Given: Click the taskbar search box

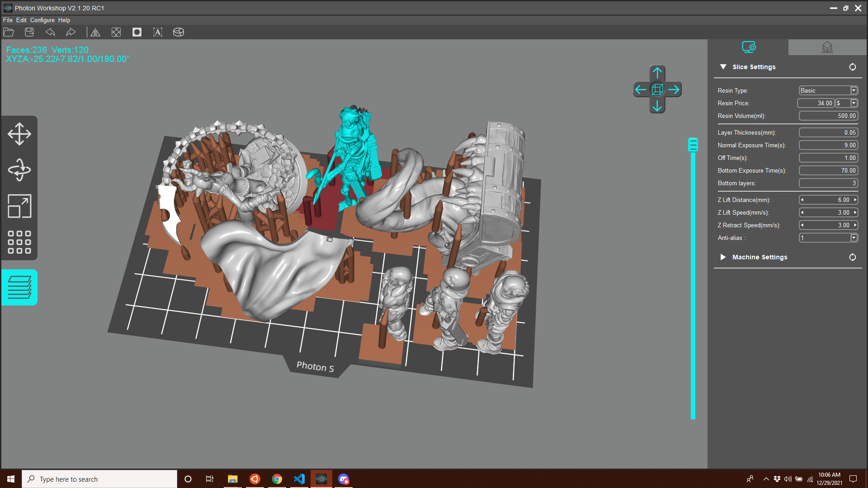Looking at the screenshot, I should point(99,479).
